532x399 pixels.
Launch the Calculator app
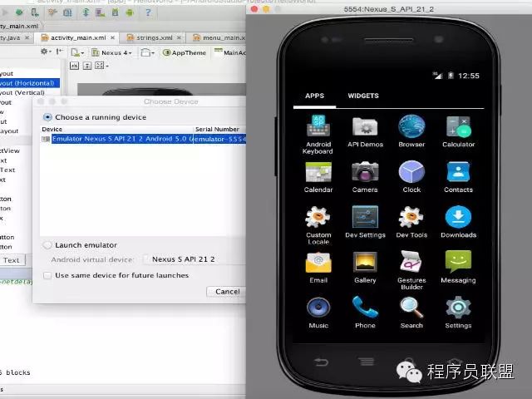click(458, 126)
